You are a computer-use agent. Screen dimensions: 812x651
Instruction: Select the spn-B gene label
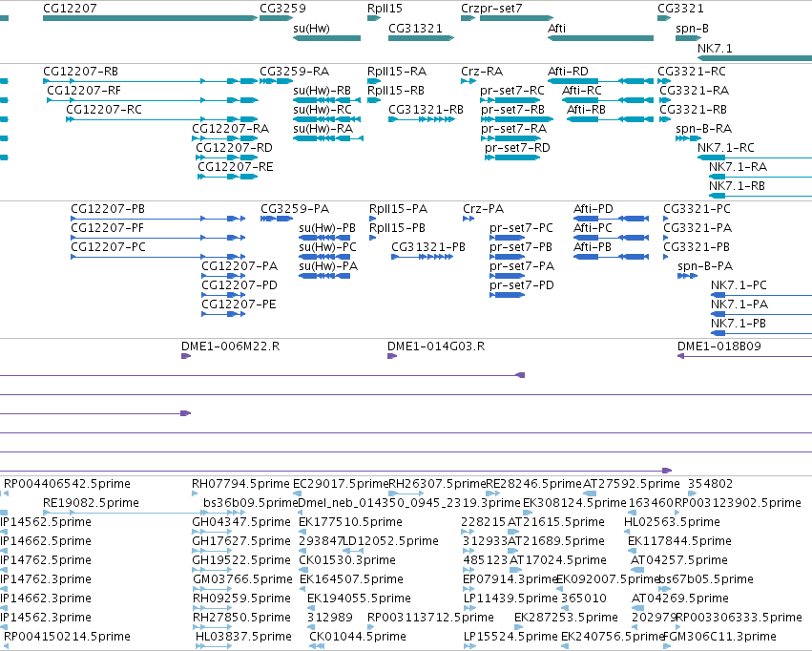[692, 29]
